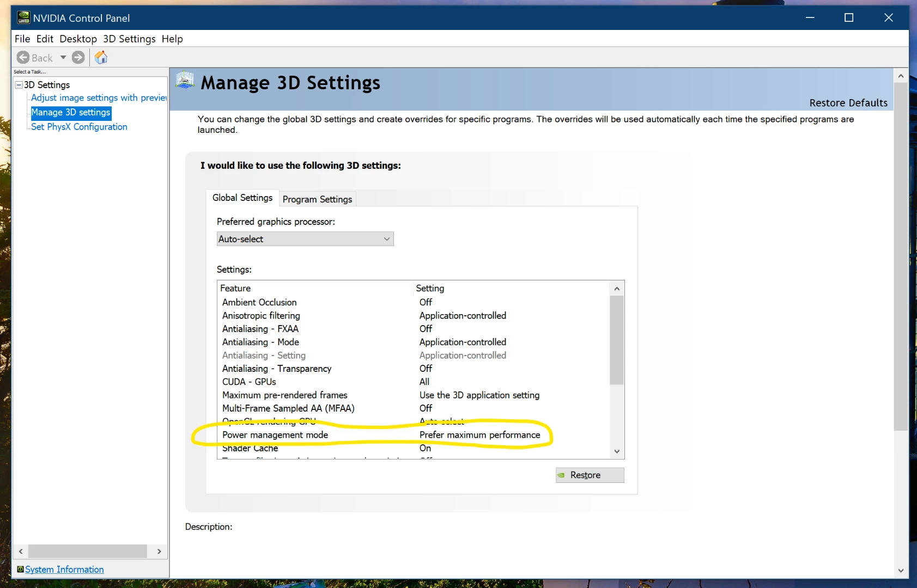Select Antialiasing - FXAA row
This screenshot has width=917, height=588.
tap(413, 329)
